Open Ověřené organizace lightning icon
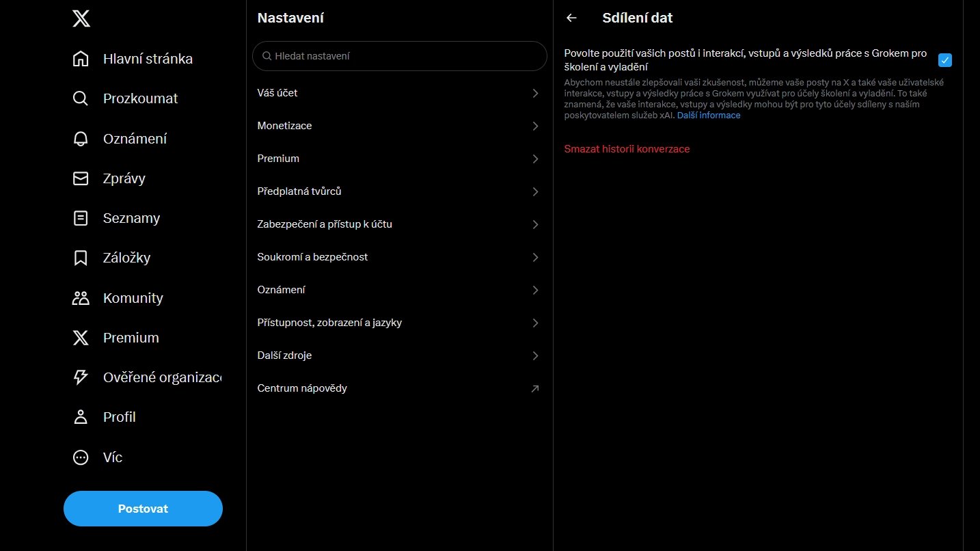This screenshot has height=551, width=980. pos(81,377)
